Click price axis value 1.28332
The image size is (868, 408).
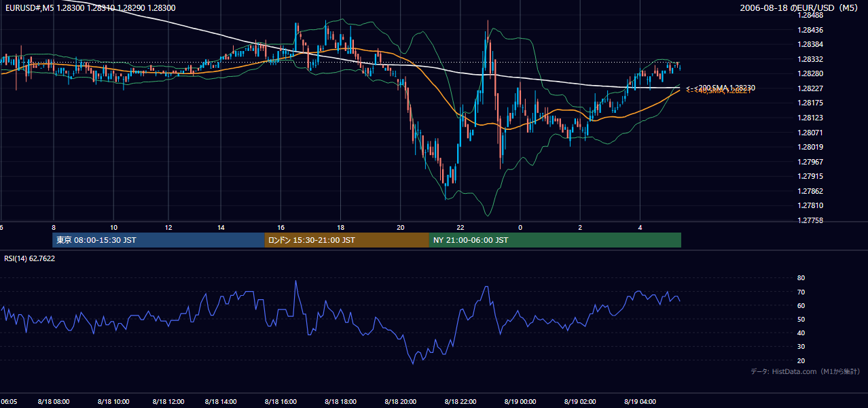[x=811, y=59]
